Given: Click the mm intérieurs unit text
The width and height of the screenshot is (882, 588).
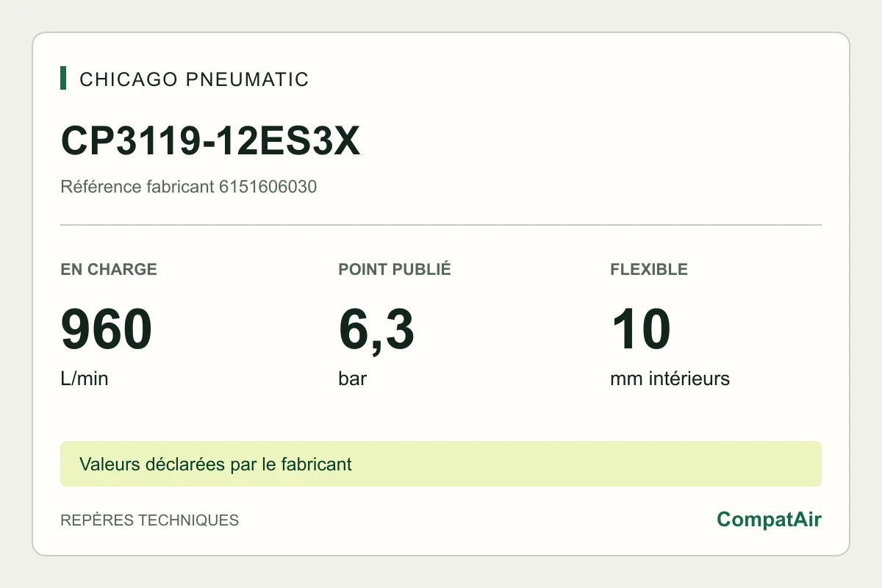Looking at the screenshot, I should point(670,379).
